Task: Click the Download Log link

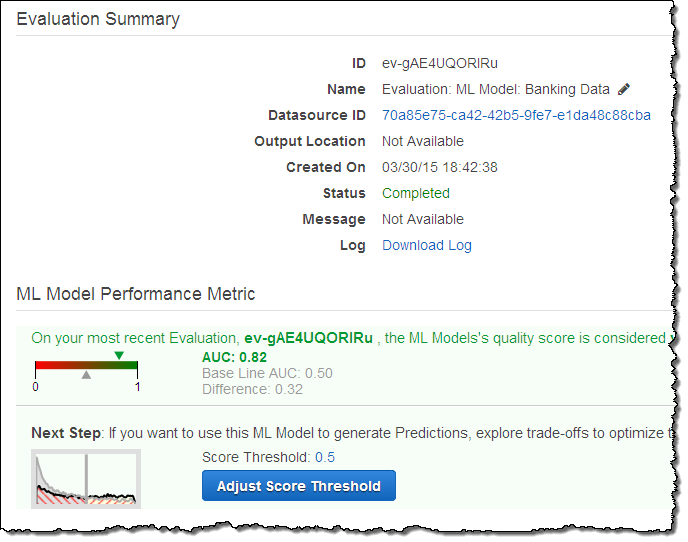Action: coord(427,245)
